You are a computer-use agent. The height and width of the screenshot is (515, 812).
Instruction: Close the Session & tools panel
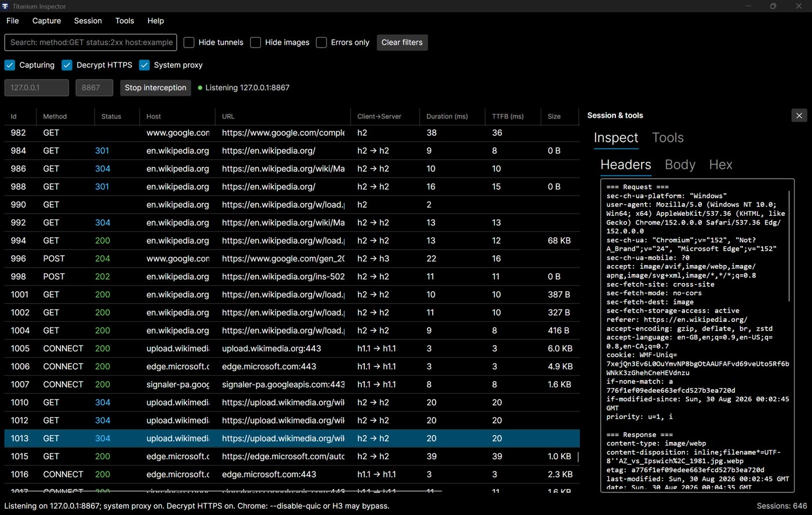[x=799, y=115]
